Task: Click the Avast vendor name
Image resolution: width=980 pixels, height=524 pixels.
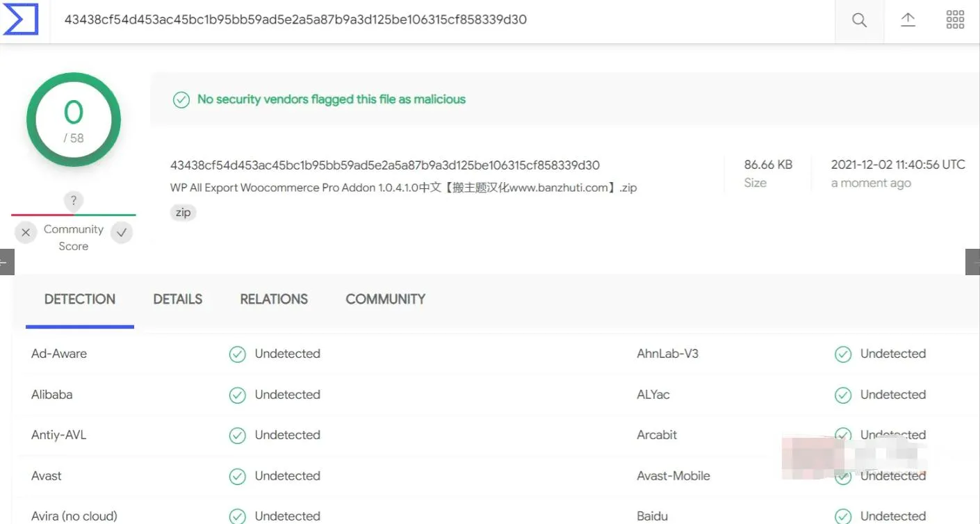Action: tap(47, 476)
